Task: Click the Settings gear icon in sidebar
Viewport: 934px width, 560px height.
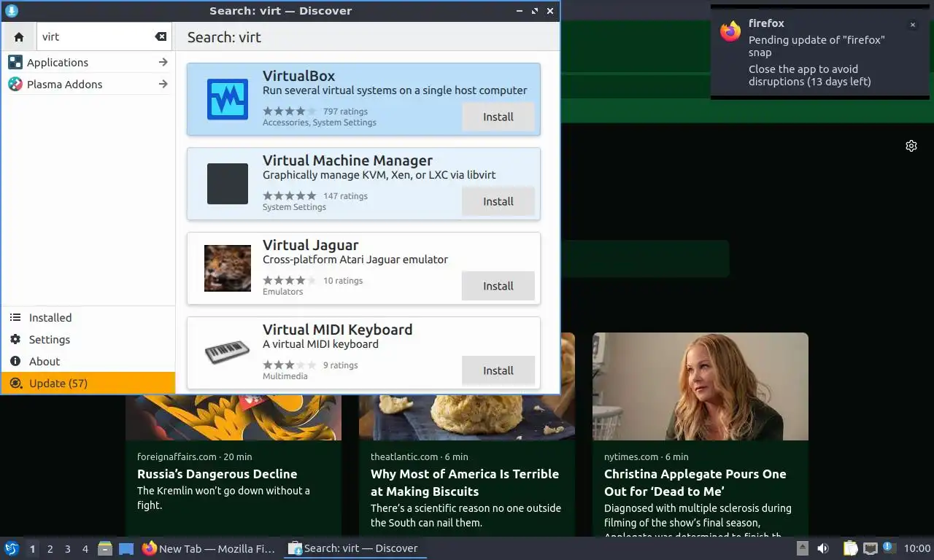Action: [15, 340]
